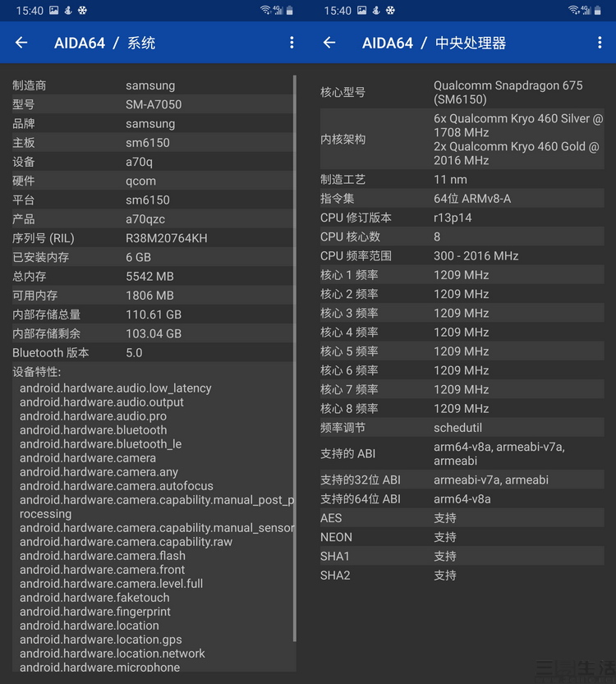Select the 主板 sm6150 row
Viewport: 616px width, 684px height.
(x=153, y=143)
